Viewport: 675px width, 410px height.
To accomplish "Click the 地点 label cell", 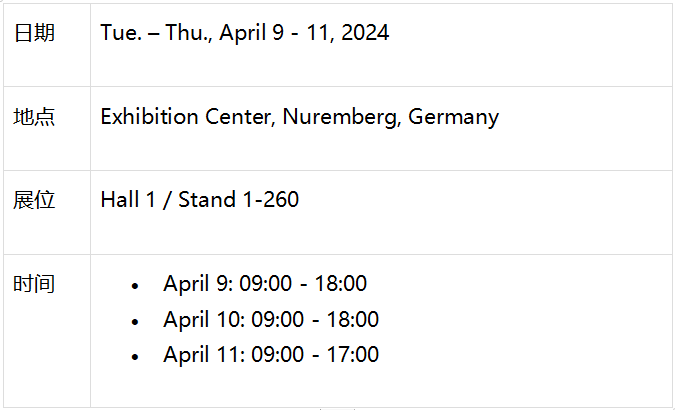I will [x=34, y=117].
